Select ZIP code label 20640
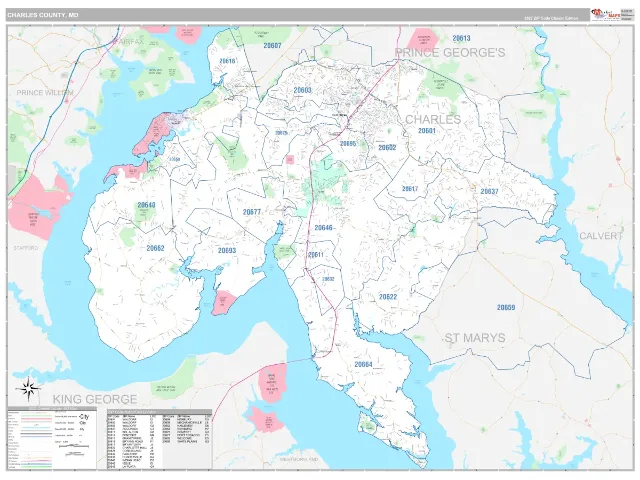Viewport: 640px width, 480px height. point(146,205)
